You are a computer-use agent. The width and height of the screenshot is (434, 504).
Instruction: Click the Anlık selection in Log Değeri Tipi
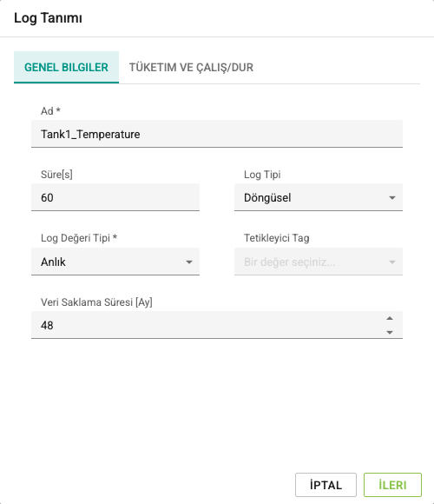point(53,262)
